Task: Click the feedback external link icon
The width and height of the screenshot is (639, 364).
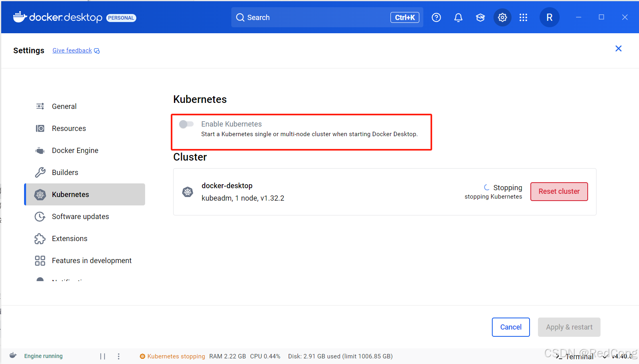Action: pyautogui.click(x=97, y=51)
